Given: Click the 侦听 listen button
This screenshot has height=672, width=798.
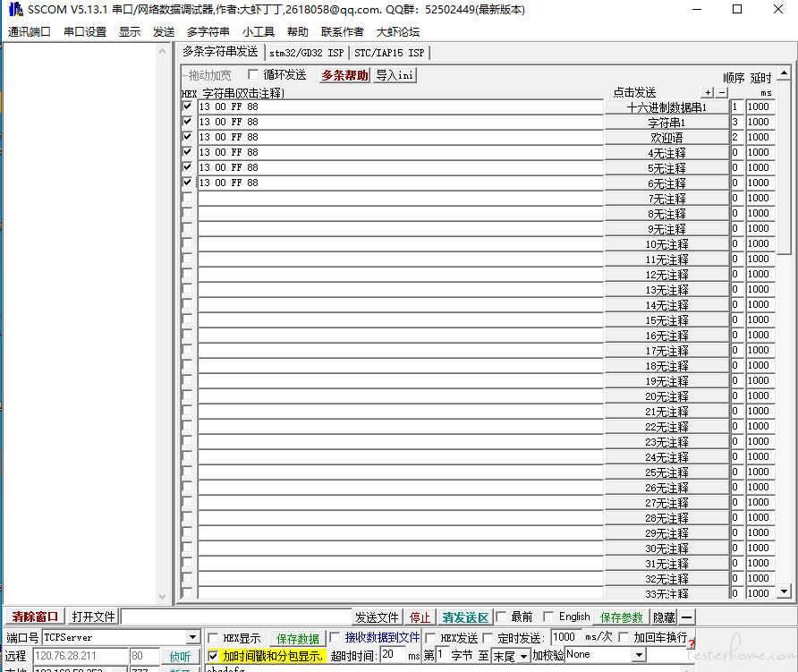Looking at the screenshot, I should click(180, 657).
